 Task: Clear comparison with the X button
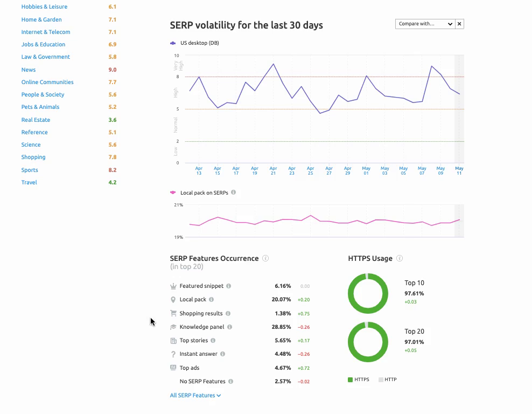point(459,24)
